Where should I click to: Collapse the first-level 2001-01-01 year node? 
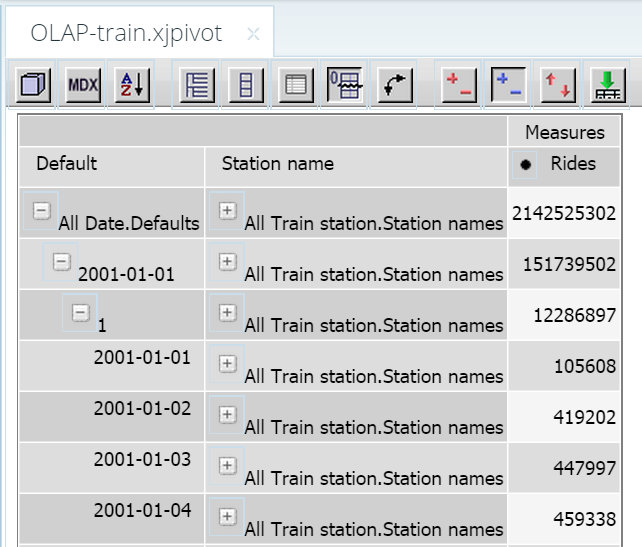point(61,262)
